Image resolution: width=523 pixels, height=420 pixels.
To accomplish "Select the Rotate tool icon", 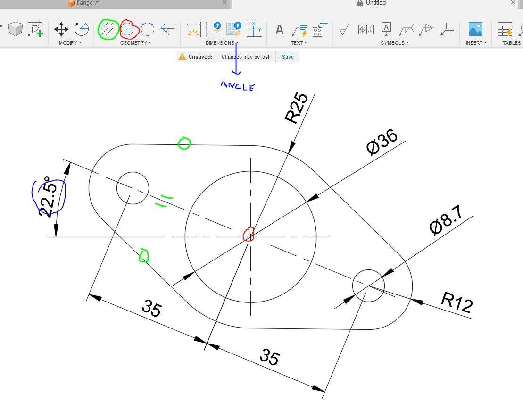I will coord(82,29).
